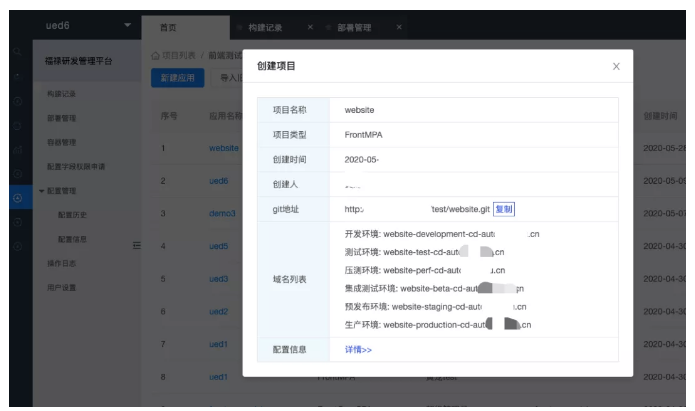Image resolution: width=695 pixels, height=411 pixels.
Task: Collapse the sidebar with the menu-fold icon
Action: [x=137, y=245]
